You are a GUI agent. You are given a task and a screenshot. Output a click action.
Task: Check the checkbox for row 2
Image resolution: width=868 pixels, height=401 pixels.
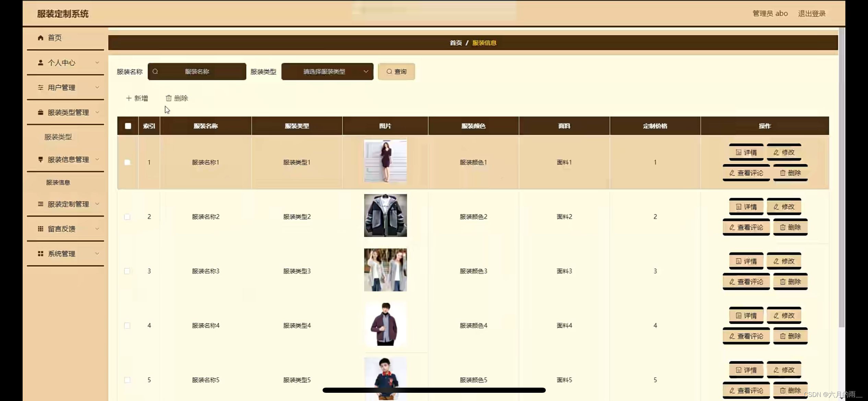[x=127, y=217]
